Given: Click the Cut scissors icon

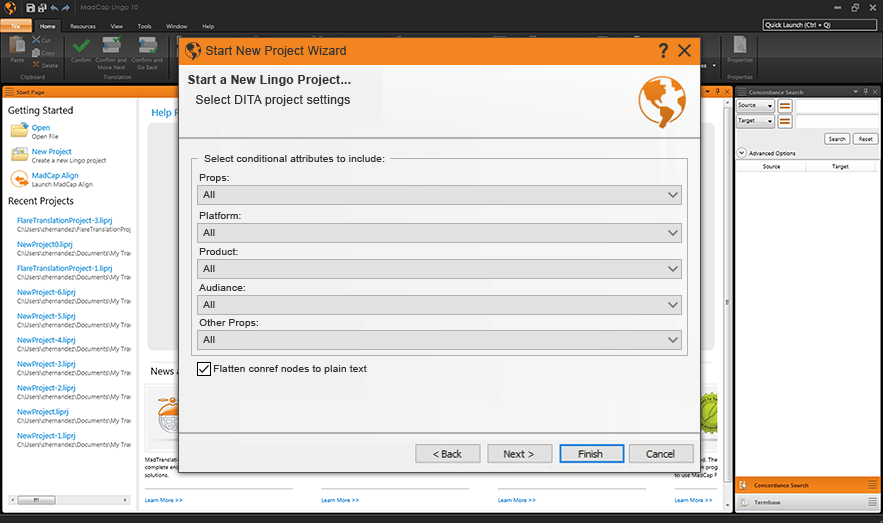Looking at the screenshot, I should tap(37, 39).
